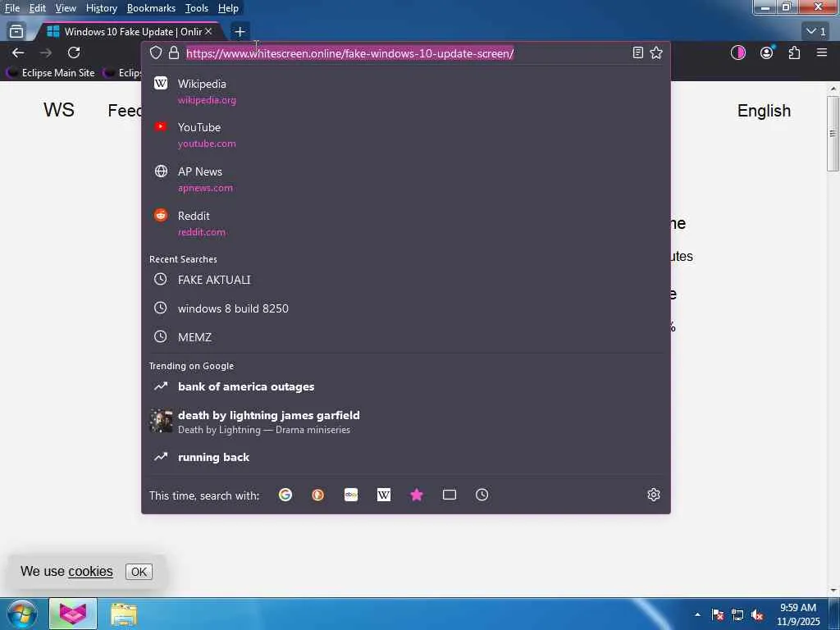
Task: Open search settings gear icon
Action: [x=654, y=495]
